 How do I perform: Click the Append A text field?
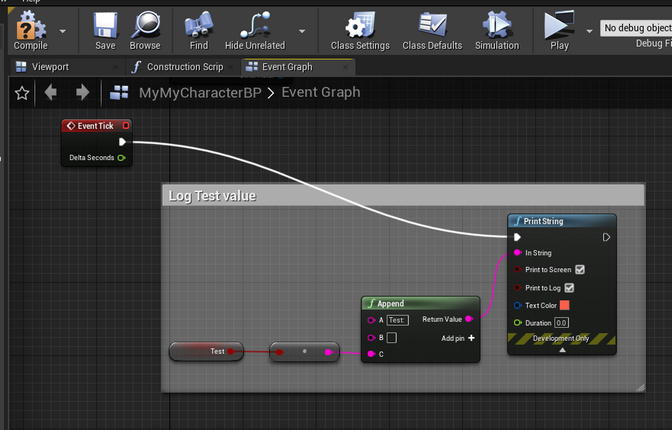click(x=398, y=320)
